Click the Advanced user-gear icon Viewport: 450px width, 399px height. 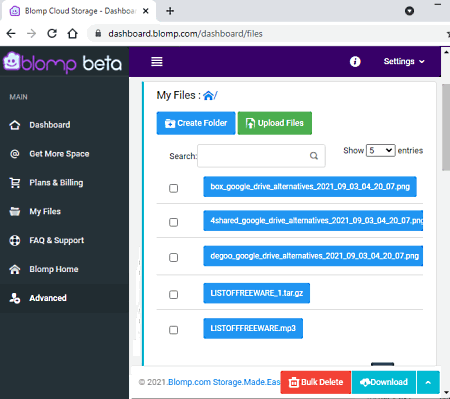(x=15, y=298)
